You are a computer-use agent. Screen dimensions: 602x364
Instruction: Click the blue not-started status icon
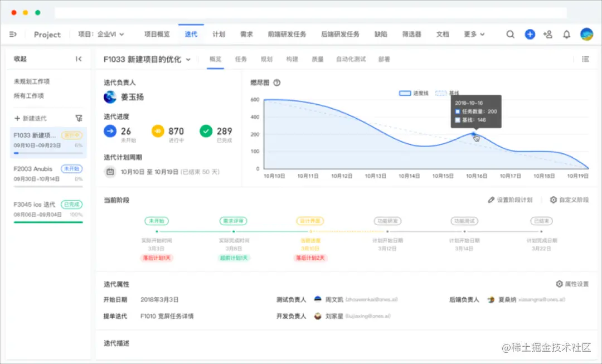pyautogui.click(x=110, y=132)
